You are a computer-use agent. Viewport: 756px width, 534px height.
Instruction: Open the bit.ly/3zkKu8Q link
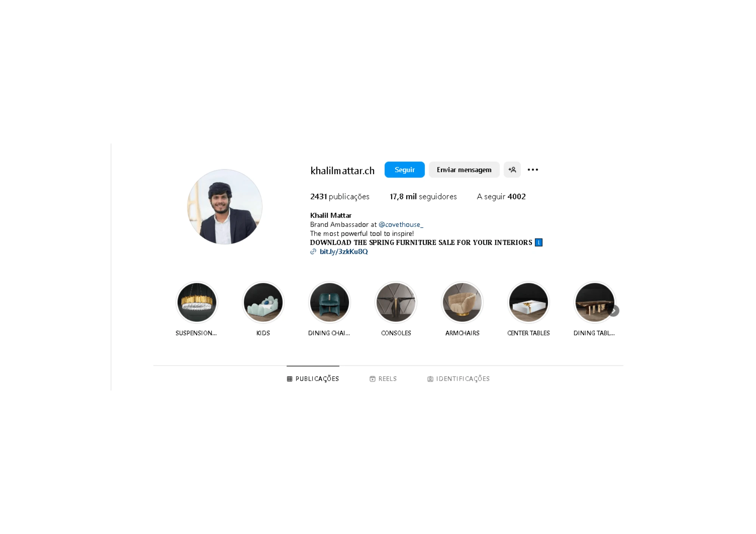coord(344,252)
